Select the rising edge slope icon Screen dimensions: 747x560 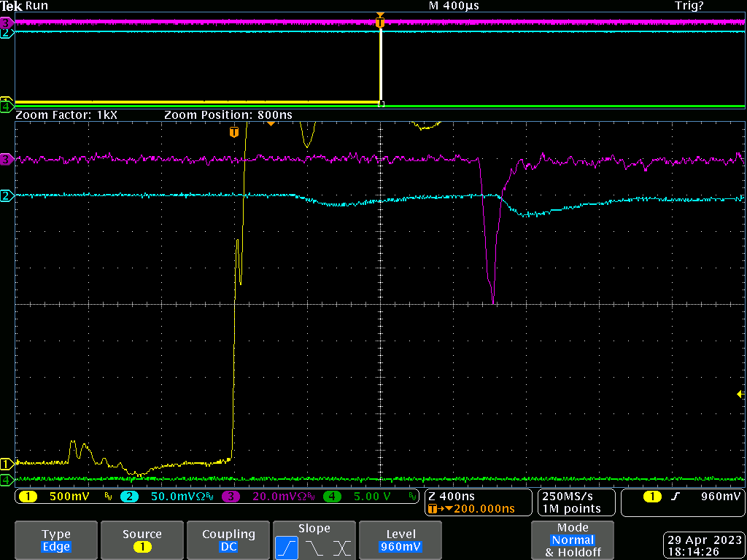[286, 547]
